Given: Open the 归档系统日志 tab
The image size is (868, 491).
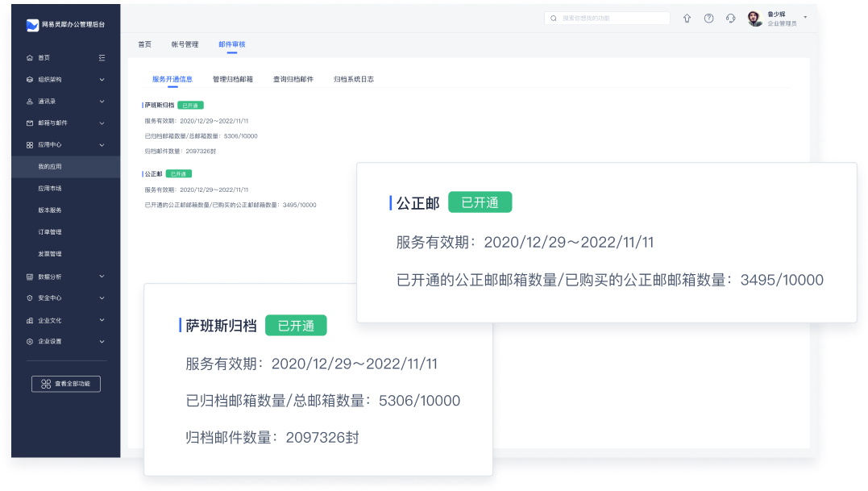Looking at the screenshot, I should (354, 79).
